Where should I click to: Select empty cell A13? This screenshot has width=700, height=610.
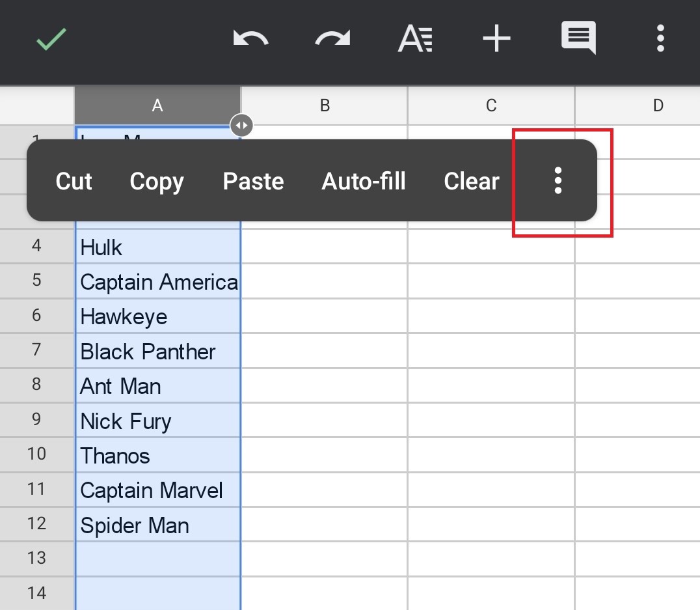point(158,559)
